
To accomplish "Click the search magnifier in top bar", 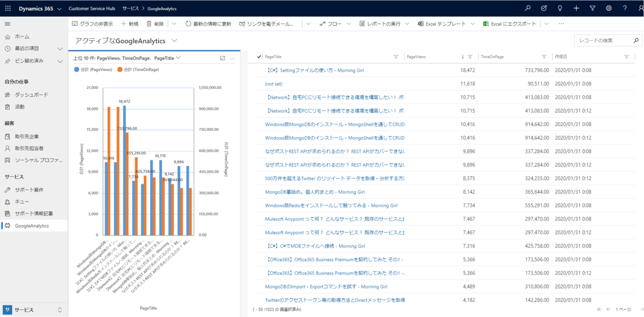I will click(528, 9).
